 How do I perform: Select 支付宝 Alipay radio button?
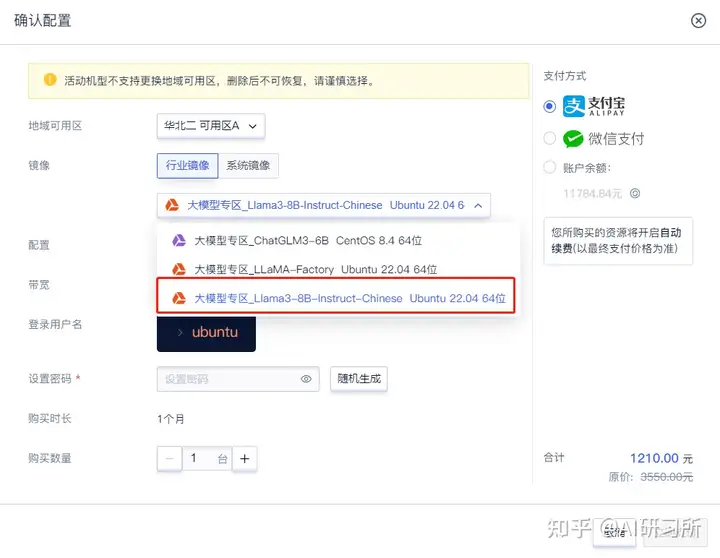point(549,107)
